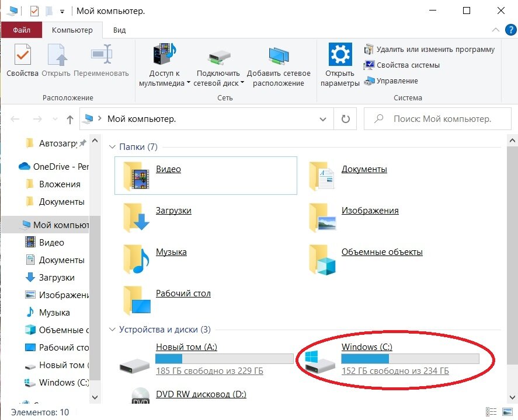Click sidebar scrollbar up arrow
The height and width of the screenshot is (420, 518).
click(x=95, y=141)
